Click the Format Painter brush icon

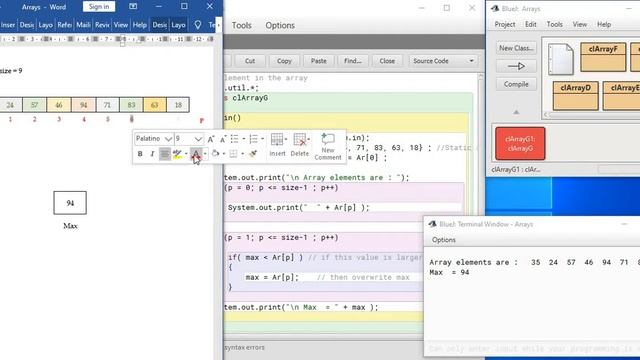coord(253,154)
